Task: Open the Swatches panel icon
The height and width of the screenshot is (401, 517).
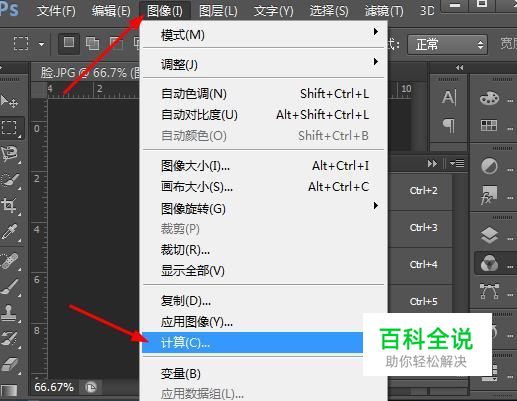Action: coord(489,126)
